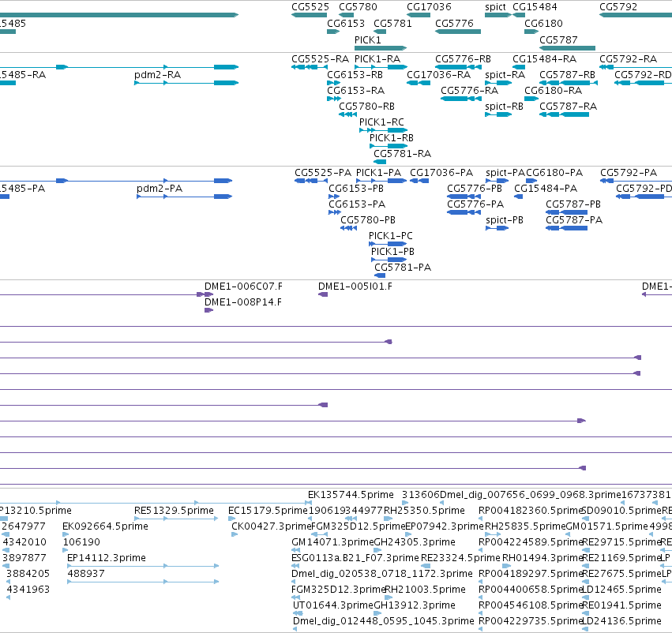Select the CG17036-RA transcript label
This screenshot has width=672, height=633.
point(438,74)
